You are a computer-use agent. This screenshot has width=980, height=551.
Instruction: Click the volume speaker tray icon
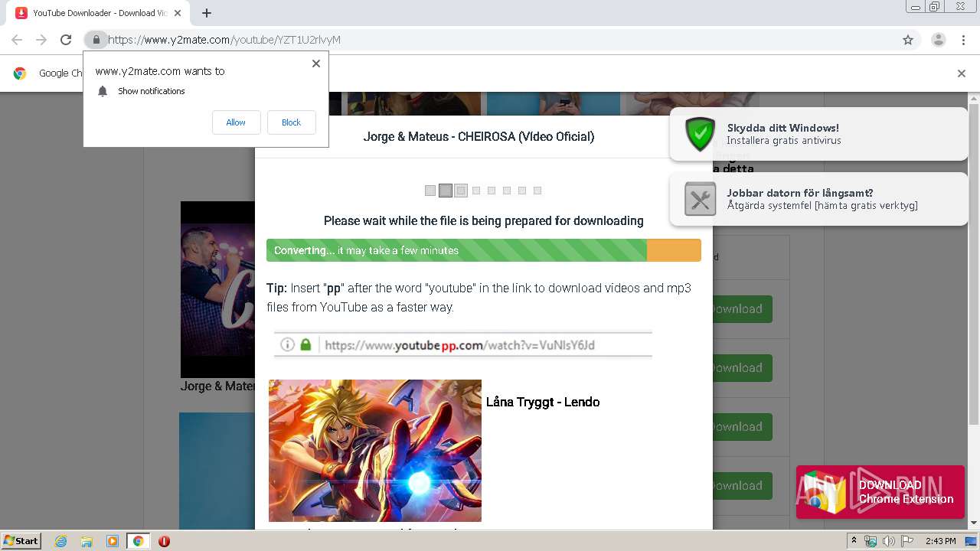pyautogui.click(x=888, y=541)
